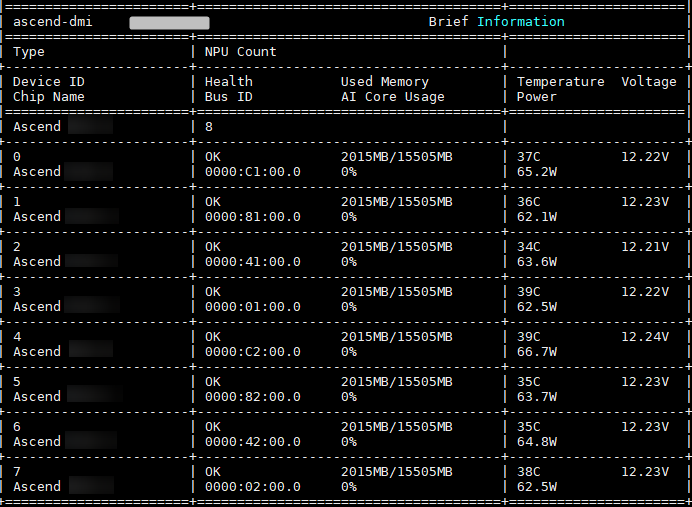
Task: Click temperature '38C' of device 7
Action: (528, 472)
